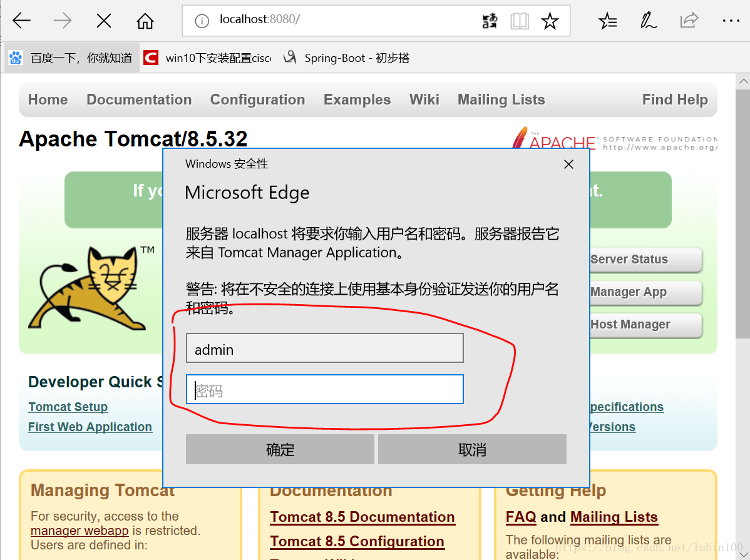
Task: Click the page scrollbar up arrow
Action: pyautogui.click(x=743, y=81)
